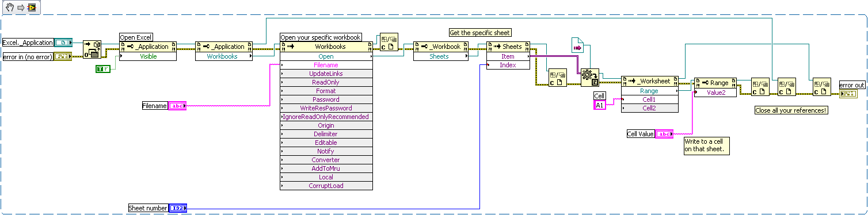Click the Filename string control terminal

click(177, 106)
